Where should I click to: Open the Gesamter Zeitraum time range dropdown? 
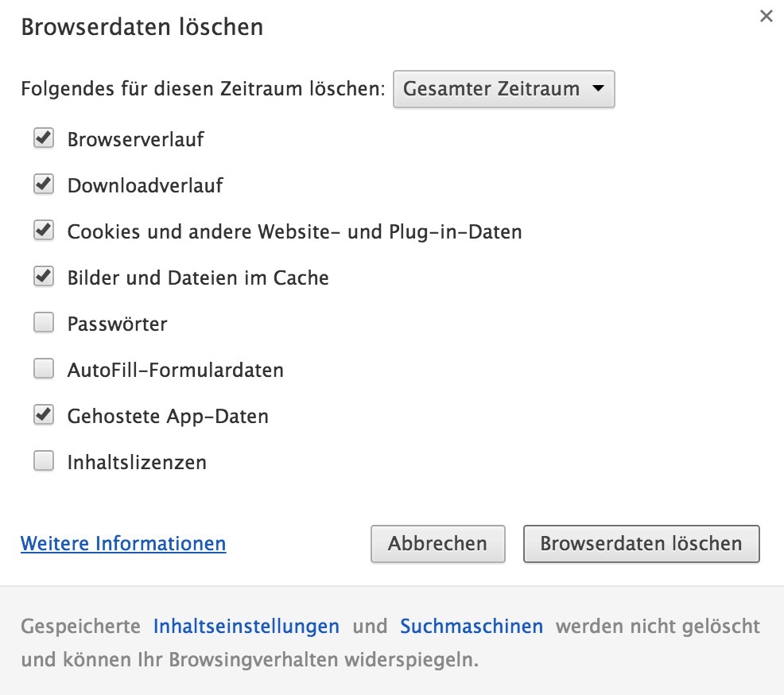coord(504,89)
